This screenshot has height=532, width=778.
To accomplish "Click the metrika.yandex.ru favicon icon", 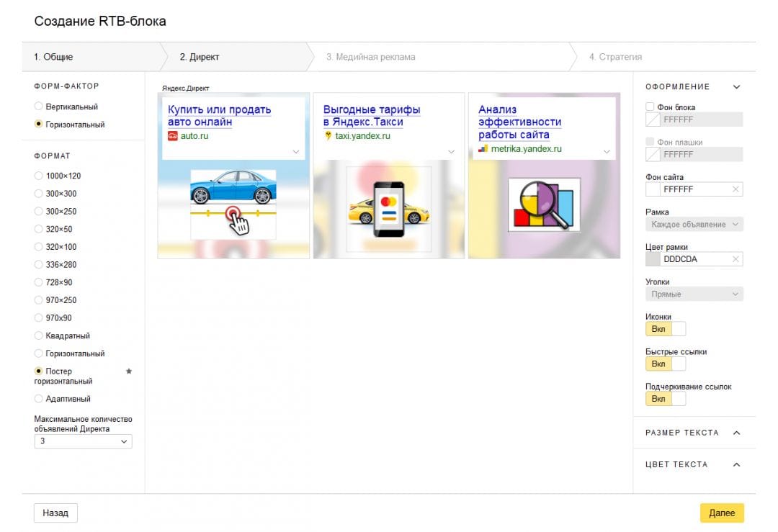I will [x=483, y=149].
